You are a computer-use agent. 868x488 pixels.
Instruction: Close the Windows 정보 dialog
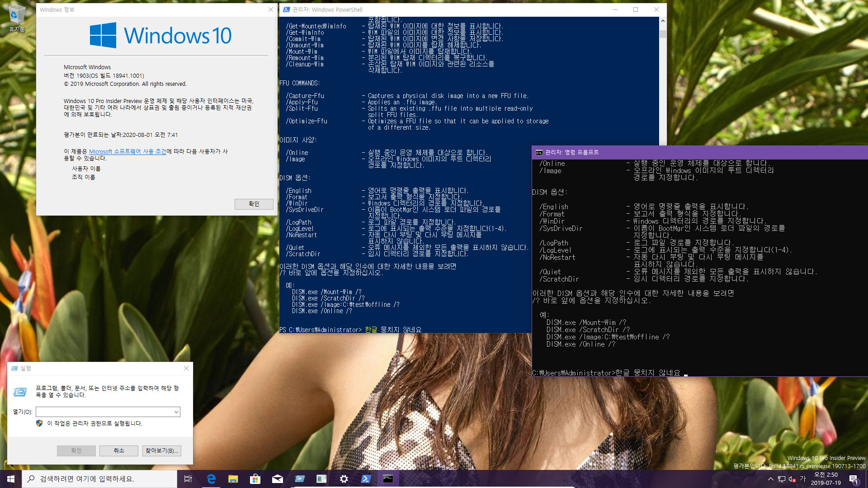coord(271,9)
